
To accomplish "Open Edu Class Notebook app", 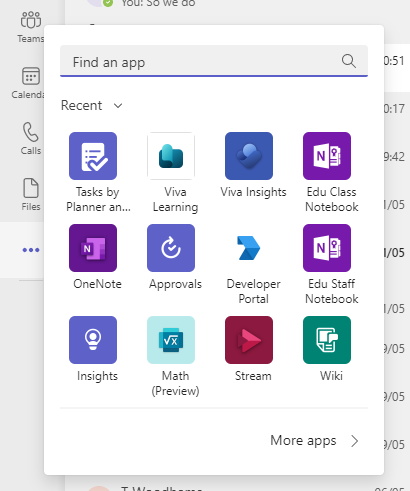I will [x=327, y=156].
